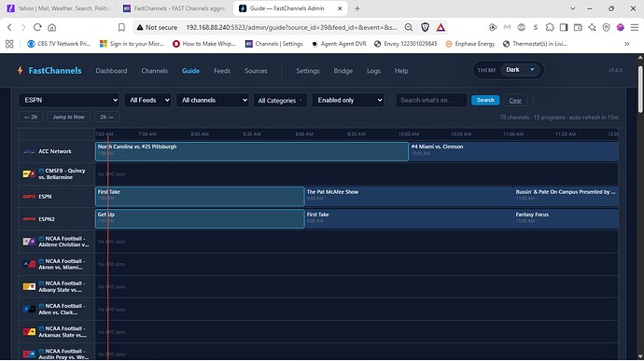Click Jump to Now button
Viewport: 644px width, 361px height.
68,117
